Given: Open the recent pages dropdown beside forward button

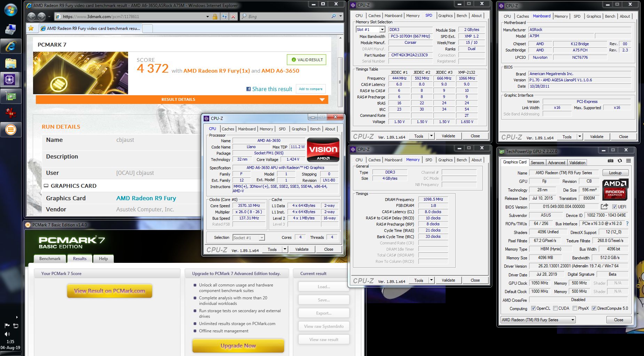Looking at the screenshot, I should pyautogui.click(x=49, y=16).
